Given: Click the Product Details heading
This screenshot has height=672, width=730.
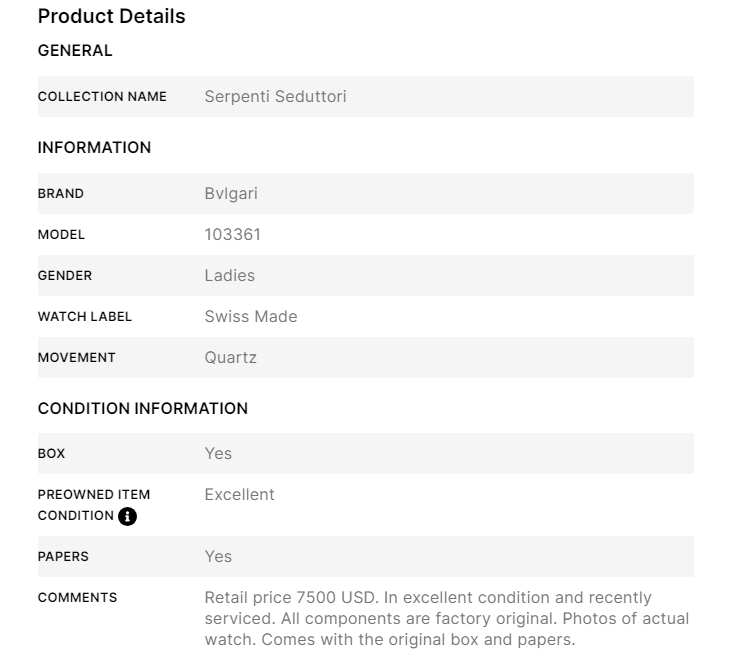Looking at the screenshot, I should pyautogui.click(x=111, y=17).
